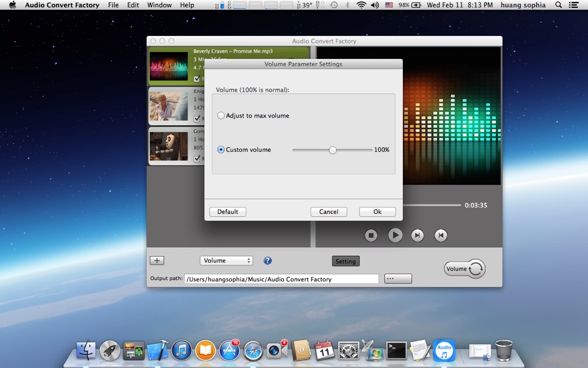588x368 pixels.
Task: Skip to previous track button
Action: [x=441, y=235]
